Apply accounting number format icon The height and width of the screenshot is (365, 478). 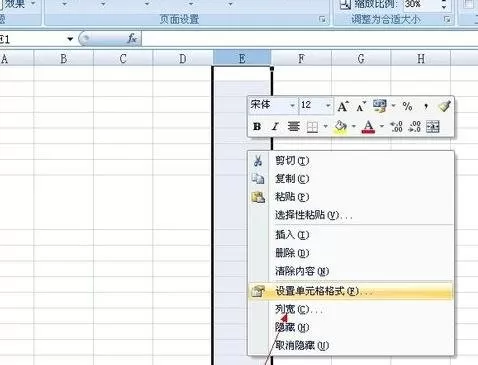(x=380, y=106)
